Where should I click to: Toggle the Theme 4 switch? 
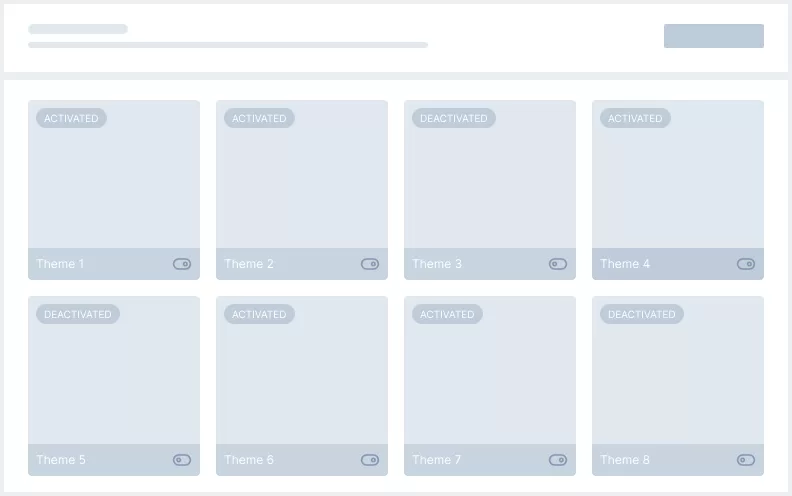(746, 264)
